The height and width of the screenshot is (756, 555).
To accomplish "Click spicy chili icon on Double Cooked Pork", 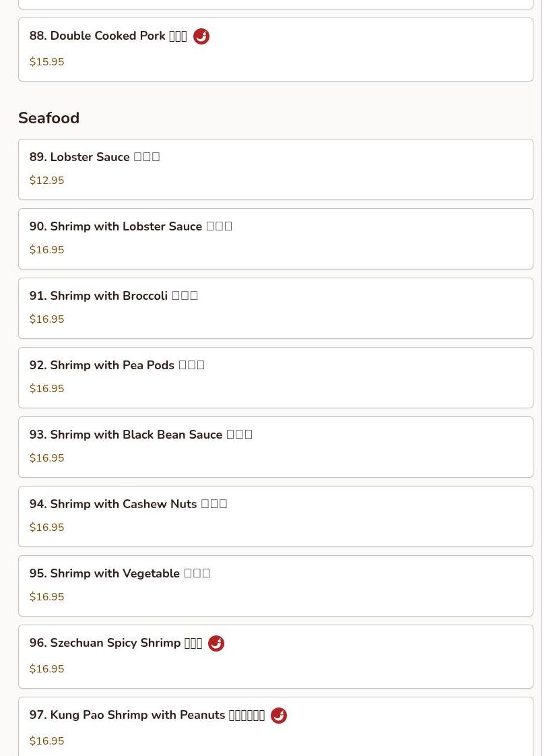I will 201,36.
